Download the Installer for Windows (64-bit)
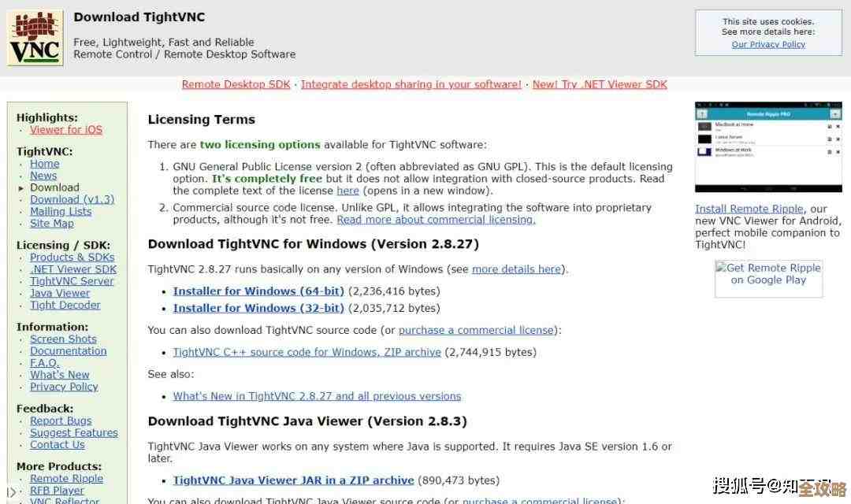The height and width of the screenshot is (504, 851). click(x=258, y=291)
